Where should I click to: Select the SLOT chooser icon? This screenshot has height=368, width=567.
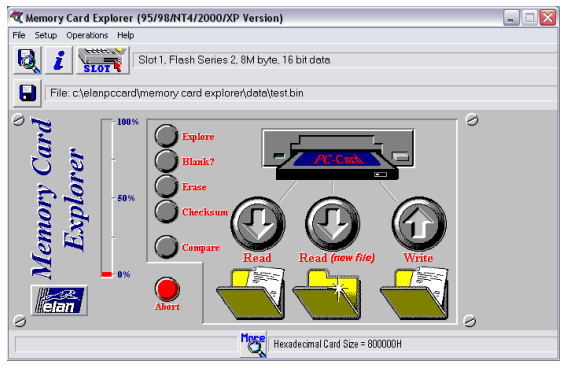pos(103,60)
